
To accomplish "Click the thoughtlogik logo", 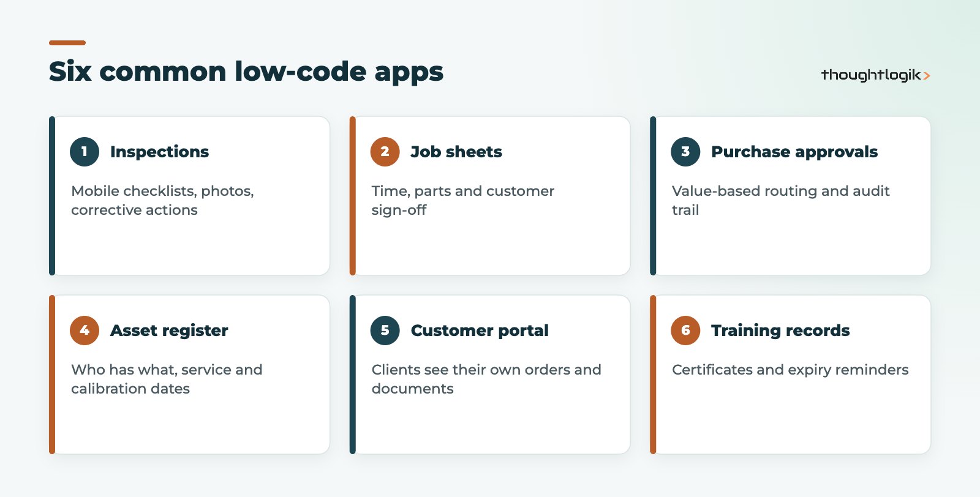I will pyautogui.click(x=876, y=75).
